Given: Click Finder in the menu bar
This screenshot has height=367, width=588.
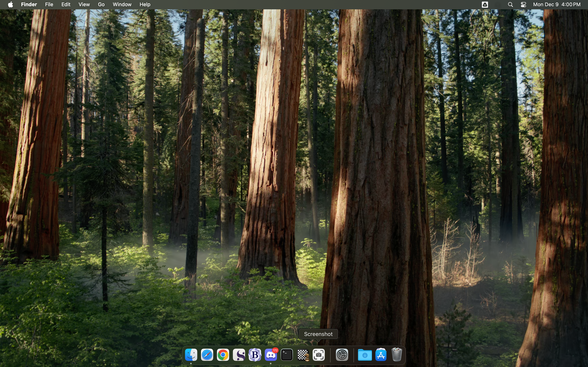Looking at the screenshot, I should tap(29, 4).
